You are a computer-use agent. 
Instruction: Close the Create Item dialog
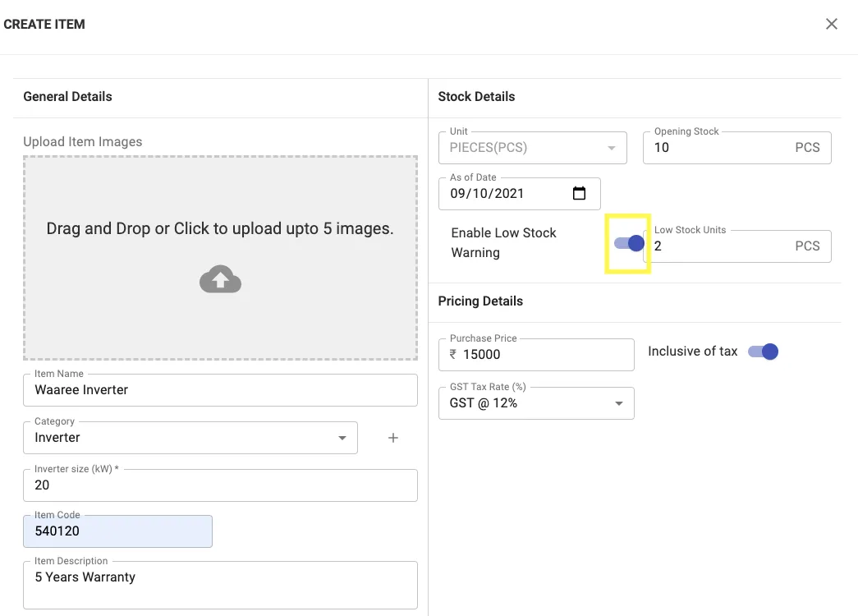[832, 24]
